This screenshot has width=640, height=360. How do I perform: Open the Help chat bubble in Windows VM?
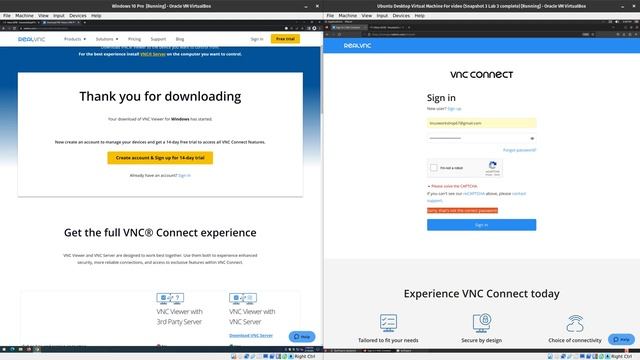tap(302, 337)
